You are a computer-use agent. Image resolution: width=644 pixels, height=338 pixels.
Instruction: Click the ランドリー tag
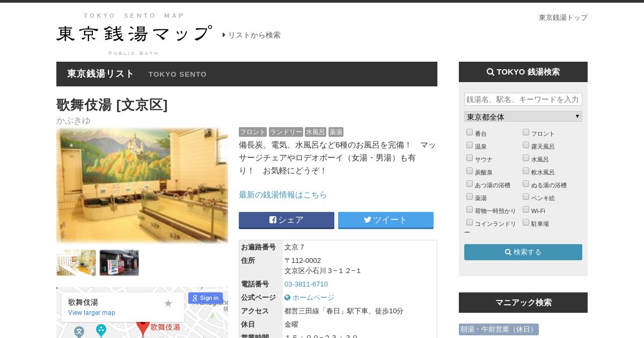pyautogui.click(x=286, y=132)
